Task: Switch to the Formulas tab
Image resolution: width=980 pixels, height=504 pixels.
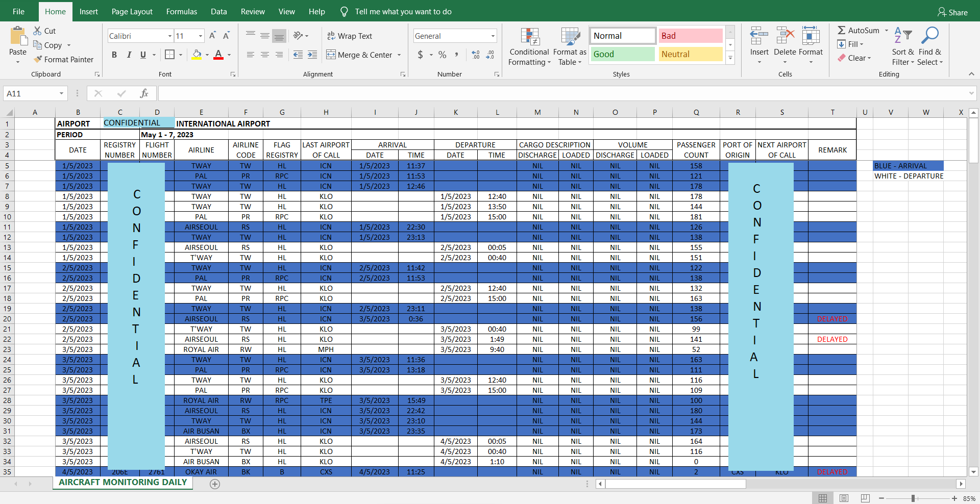Action: [182, 11]
